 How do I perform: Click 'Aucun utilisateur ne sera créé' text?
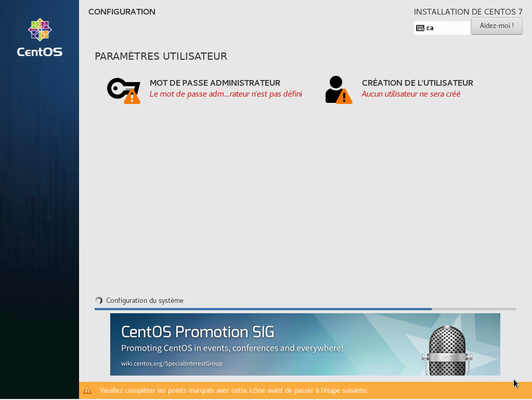point(411,94)
